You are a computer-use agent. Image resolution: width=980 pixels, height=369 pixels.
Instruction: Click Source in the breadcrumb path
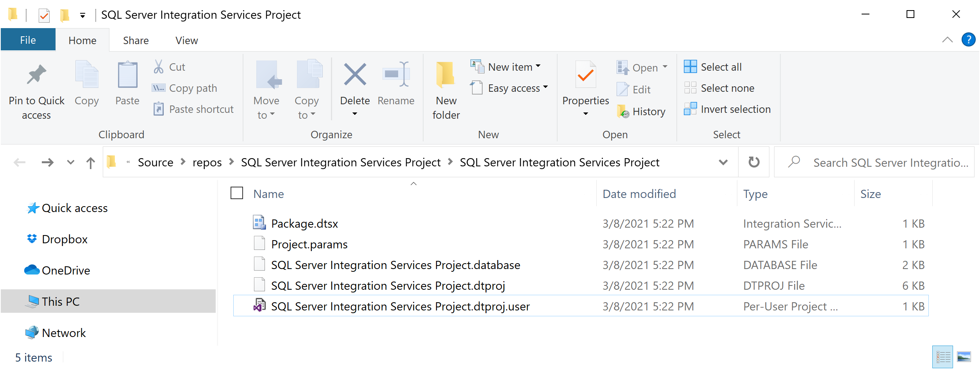point(155,162)
